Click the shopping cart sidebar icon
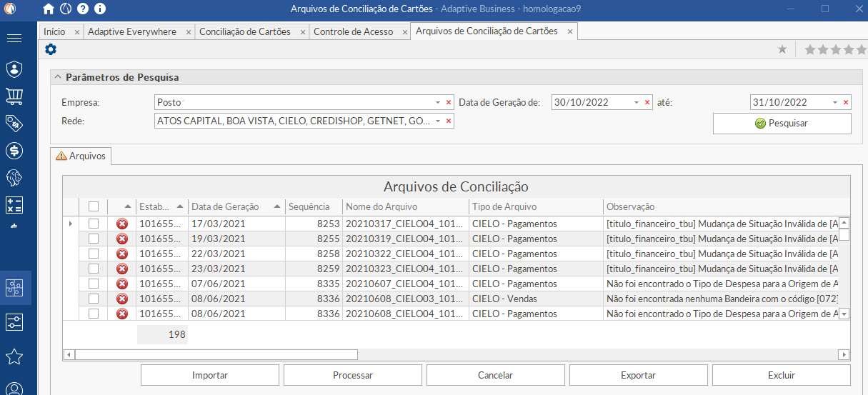Screen dimensions: 868x395 (14, 96)
